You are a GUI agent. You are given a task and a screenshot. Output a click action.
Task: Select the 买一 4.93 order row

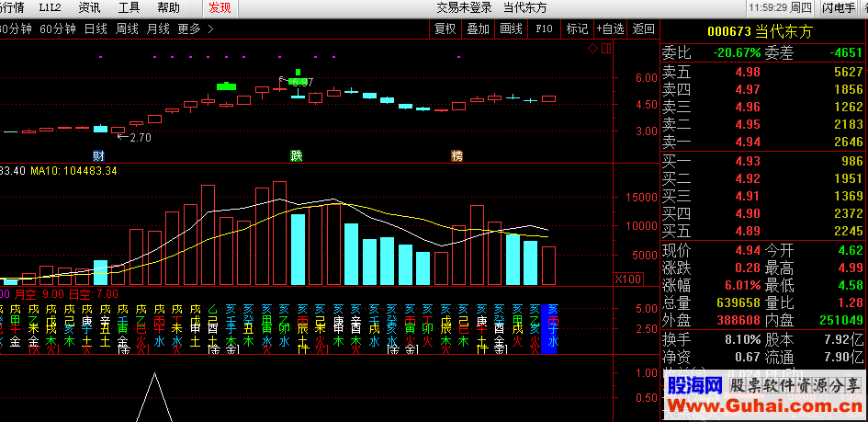point(763,161)
